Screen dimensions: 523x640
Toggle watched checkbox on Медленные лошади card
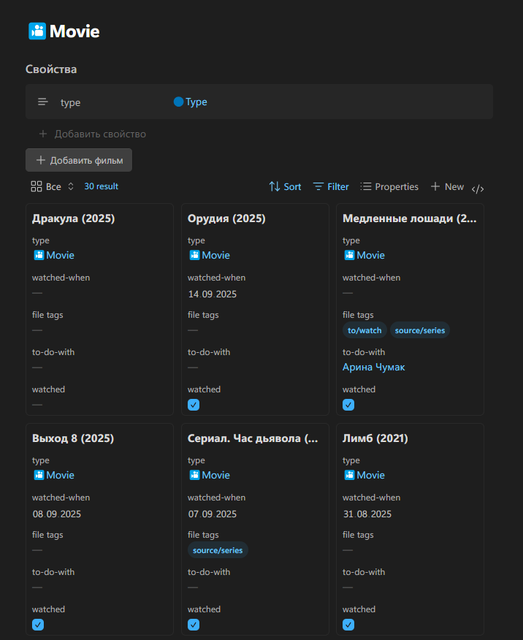[x=348, y=405]
